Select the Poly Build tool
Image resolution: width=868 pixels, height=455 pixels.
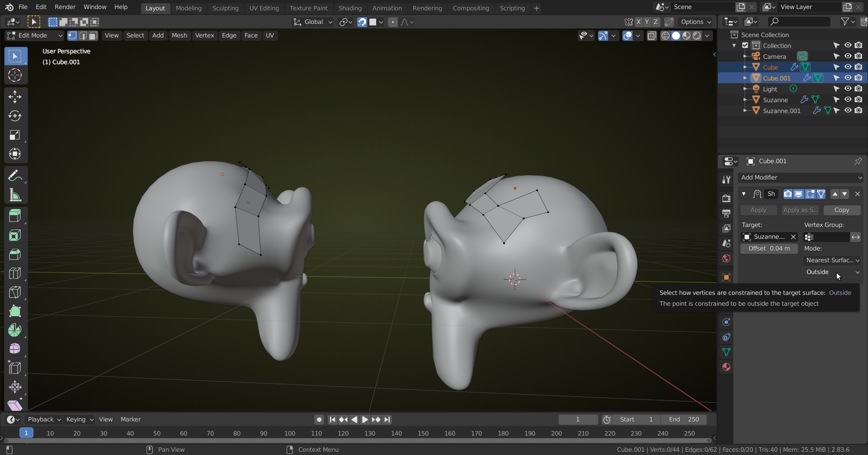15,311
